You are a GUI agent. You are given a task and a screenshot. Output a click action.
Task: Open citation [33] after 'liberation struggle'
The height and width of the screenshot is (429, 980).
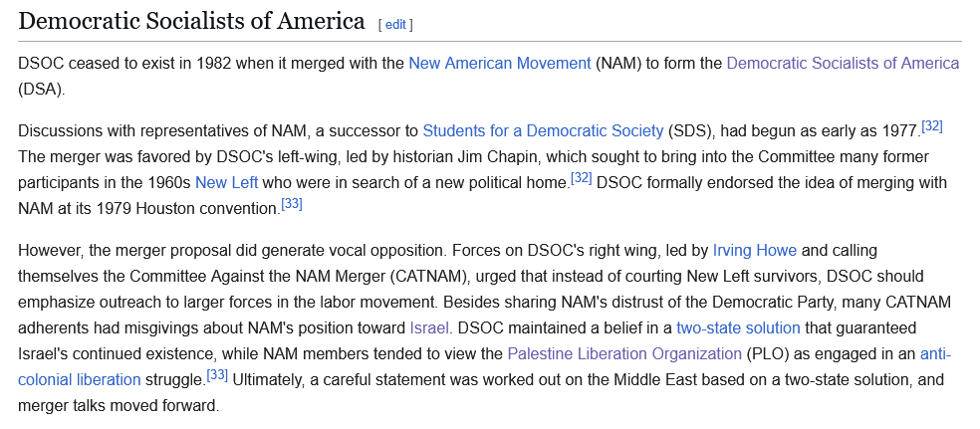click(217, 374)
